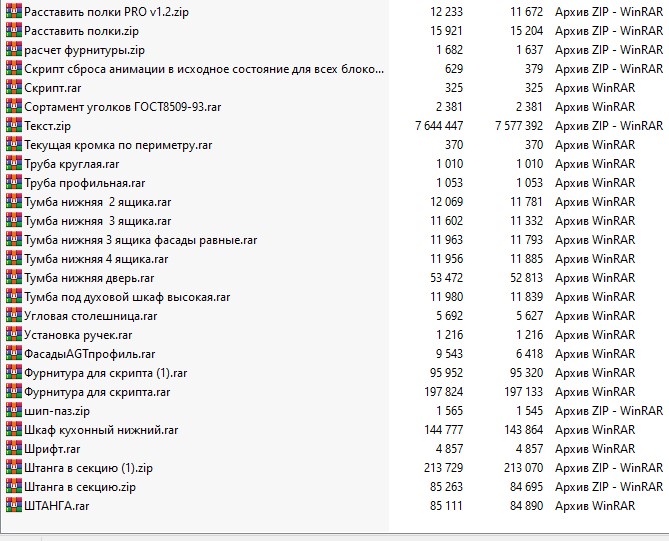
Task: Select the Расставить полки.zip entry
Action: [81, 31]
